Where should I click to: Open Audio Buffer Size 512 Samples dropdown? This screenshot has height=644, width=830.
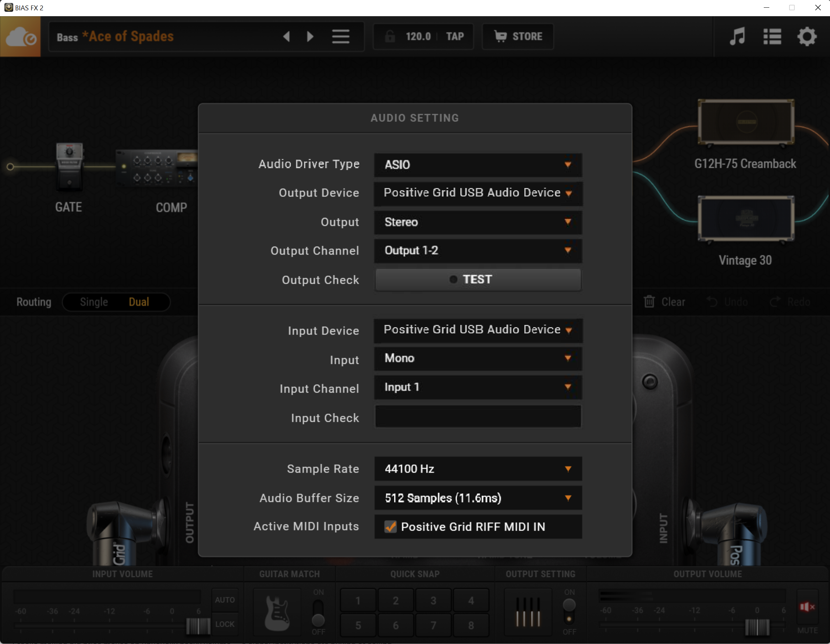pyautogui.click(x=478, y=498)
